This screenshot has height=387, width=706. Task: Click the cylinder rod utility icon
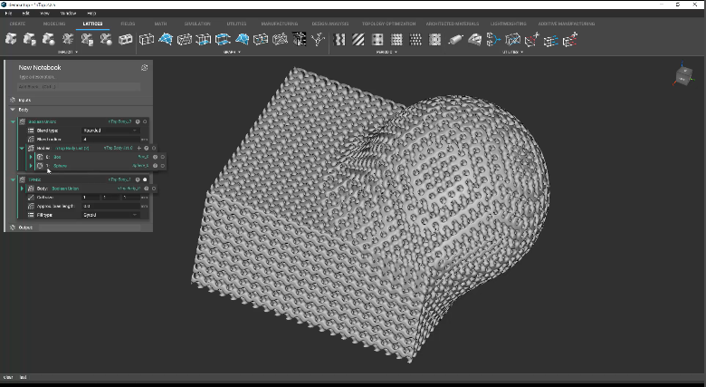click(455, 40)
